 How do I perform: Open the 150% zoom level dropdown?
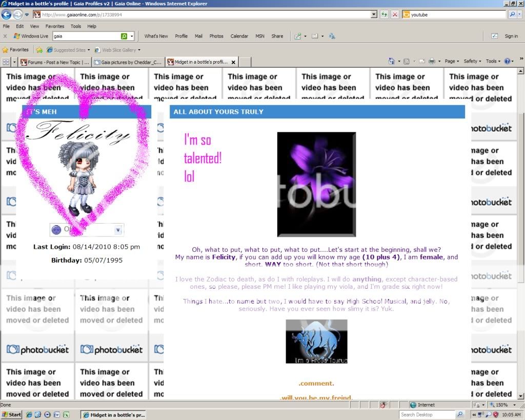click(x=515, y=405)
